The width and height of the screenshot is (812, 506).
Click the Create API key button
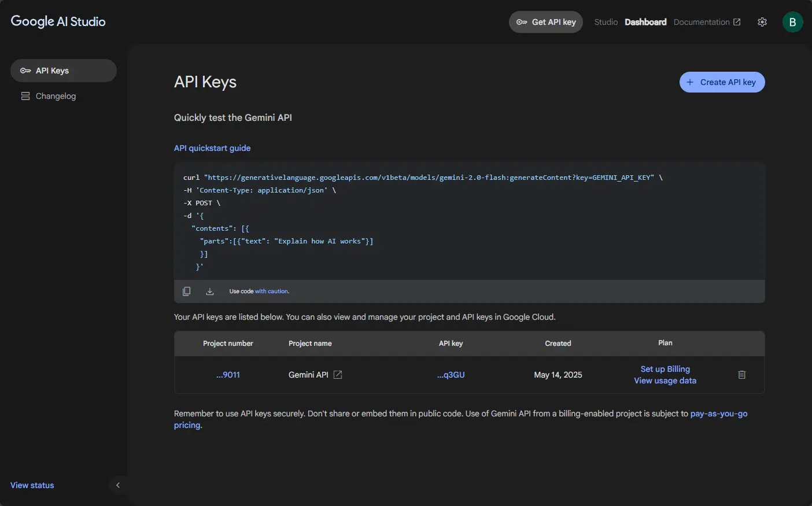(x=722, y=82)
